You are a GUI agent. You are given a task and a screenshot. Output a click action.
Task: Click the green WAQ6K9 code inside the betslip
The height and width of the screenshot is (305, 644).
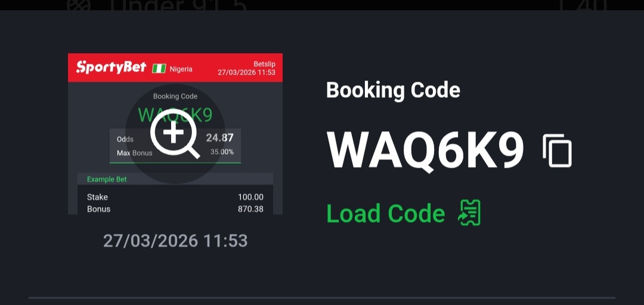(x=175, y=115)
